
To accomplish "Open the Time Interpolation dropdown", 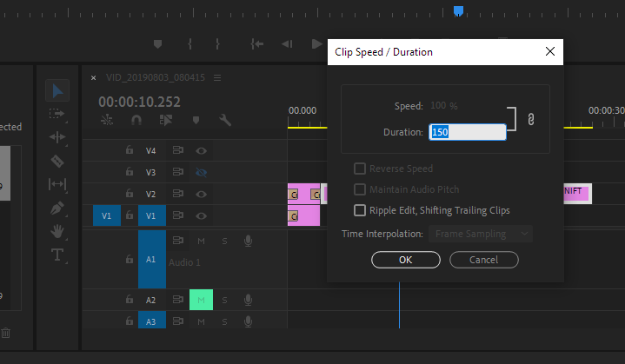I will click(x=481, y=234).
